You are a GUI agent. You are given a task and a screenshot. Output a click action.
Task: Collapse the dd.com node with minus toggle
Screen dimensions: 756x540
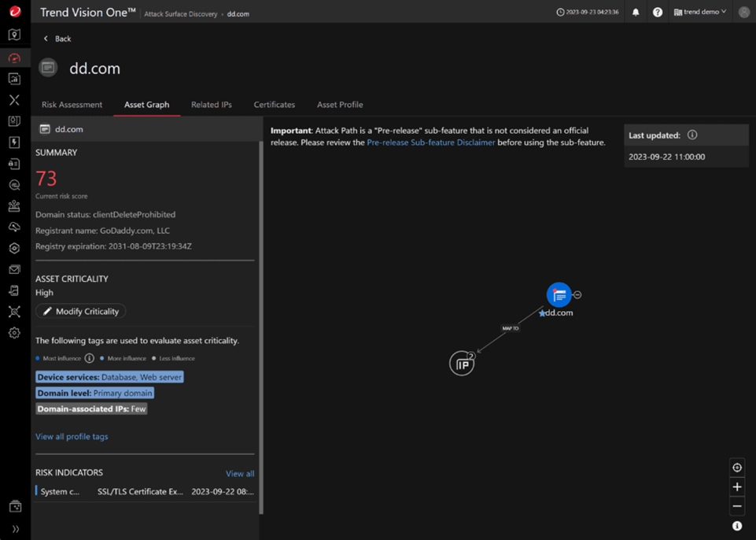coord(577,295)
